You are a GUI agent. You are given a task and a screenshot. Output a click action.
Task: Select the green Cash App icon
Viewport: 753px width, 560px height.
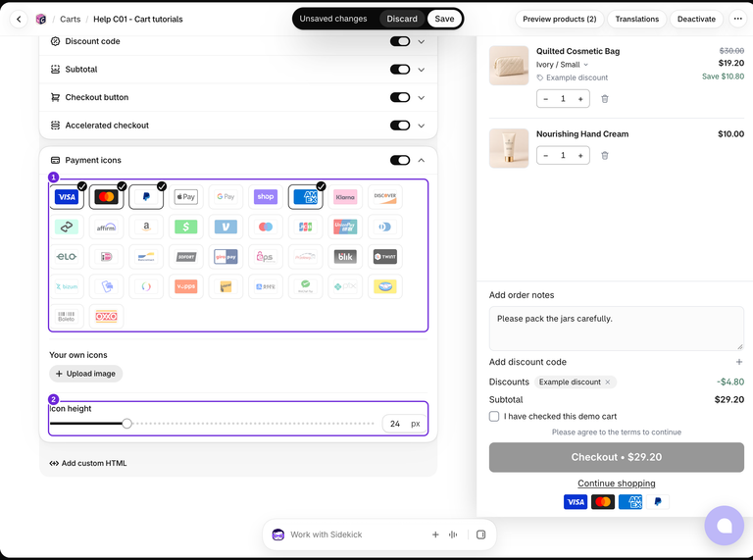coord(186,227)
